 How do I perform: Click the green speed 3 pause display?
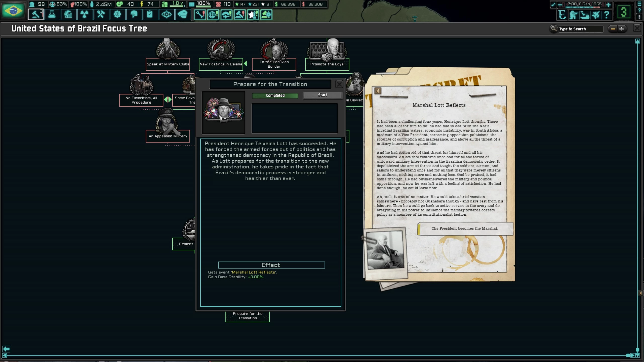(623, 12)
